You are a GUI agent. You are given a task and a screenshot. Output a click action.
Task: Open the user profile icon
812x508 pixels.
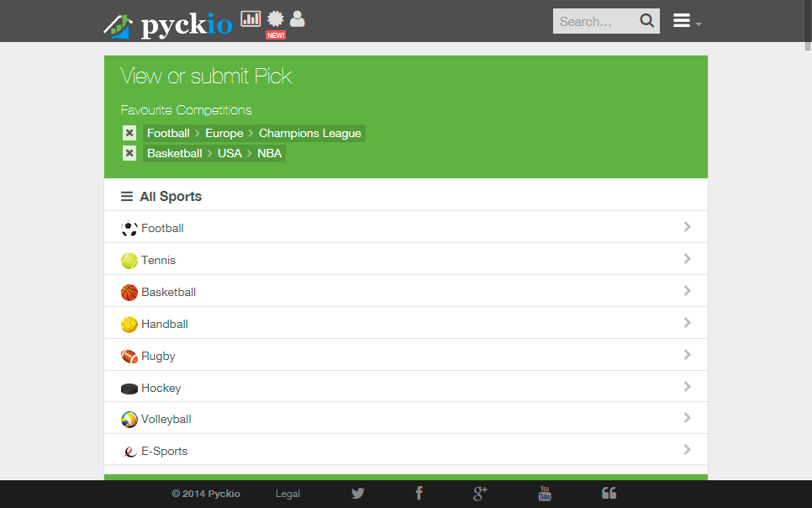pos(298,19)
